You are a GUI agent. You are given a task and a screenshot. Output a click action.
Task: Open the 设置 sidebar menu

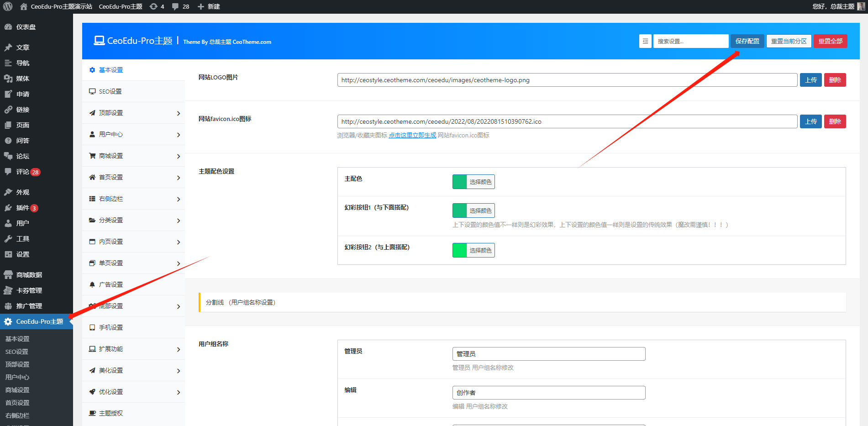[x=37, y=254]
